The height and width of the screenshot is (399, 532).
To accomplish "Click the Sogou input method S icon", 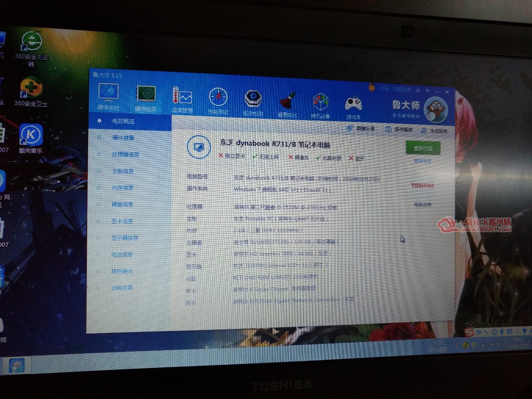I will (469, 333).
